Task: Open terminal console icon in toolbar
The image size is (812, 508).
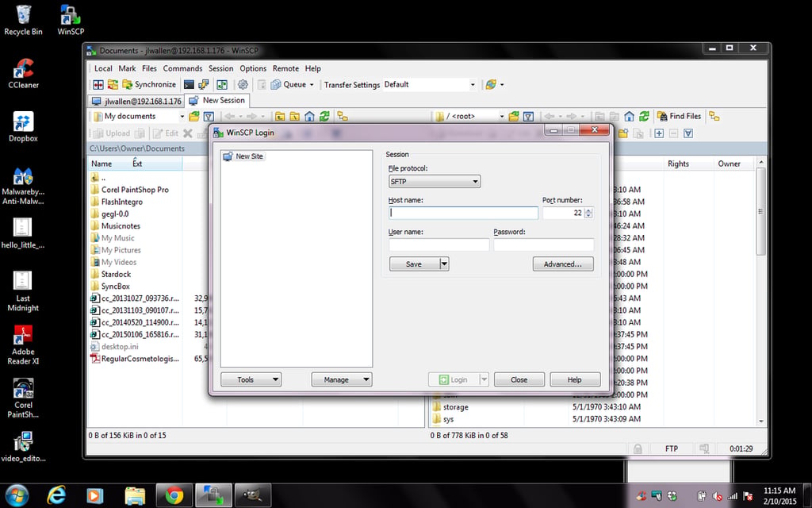Action: tap(189, 84)
